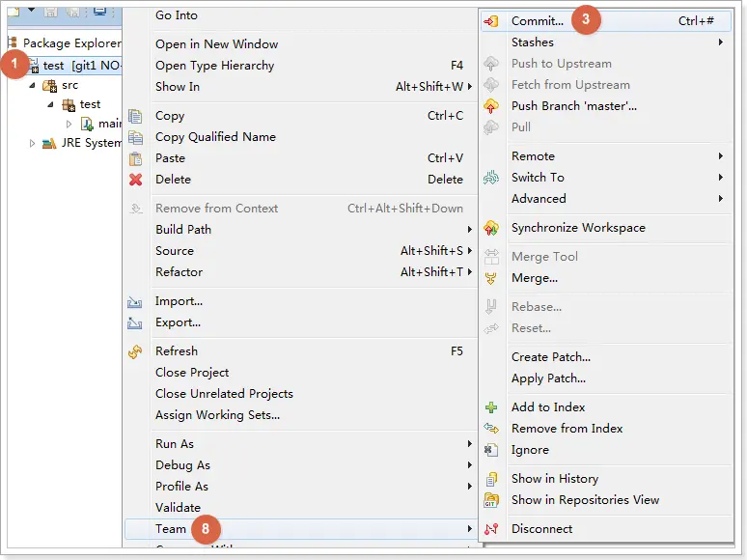
Task: Click the Package Explorer view icon
Action: click(13, 42)
